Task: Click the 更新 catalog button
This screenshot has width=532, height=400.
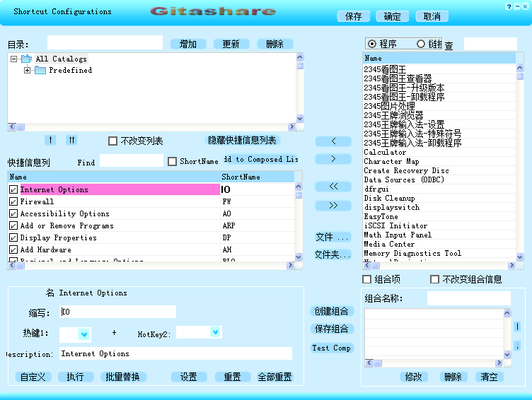Action: click(x=231, y=44)
